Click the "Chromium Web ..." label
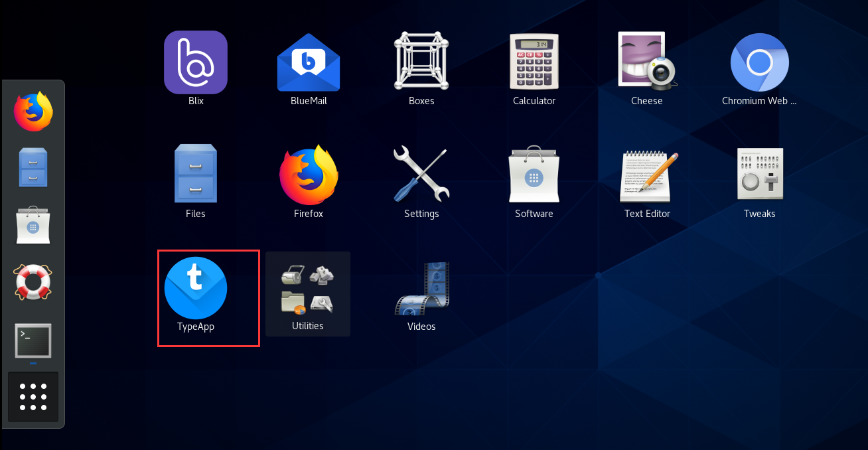Screen dimensions: 868x450 click(759, 101)
